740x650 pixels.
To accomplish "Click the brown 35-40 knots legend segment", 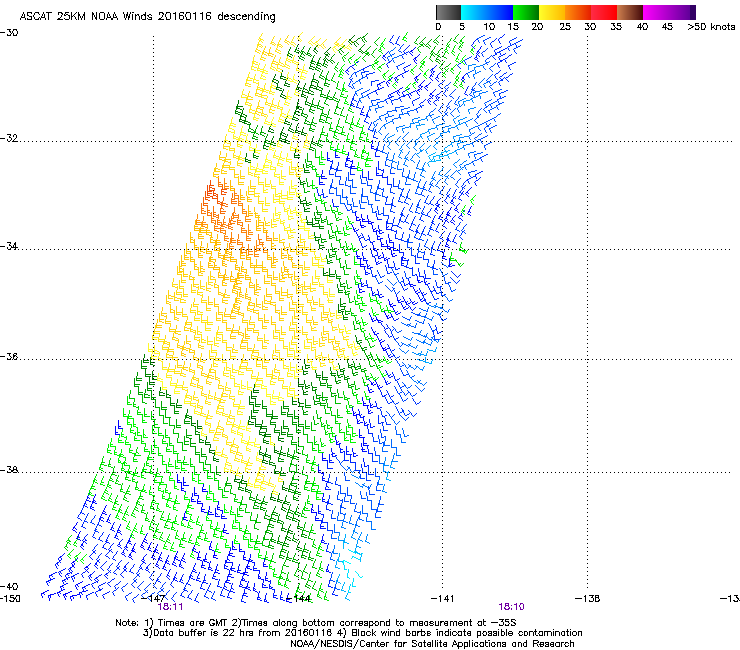I will point(630,12).
